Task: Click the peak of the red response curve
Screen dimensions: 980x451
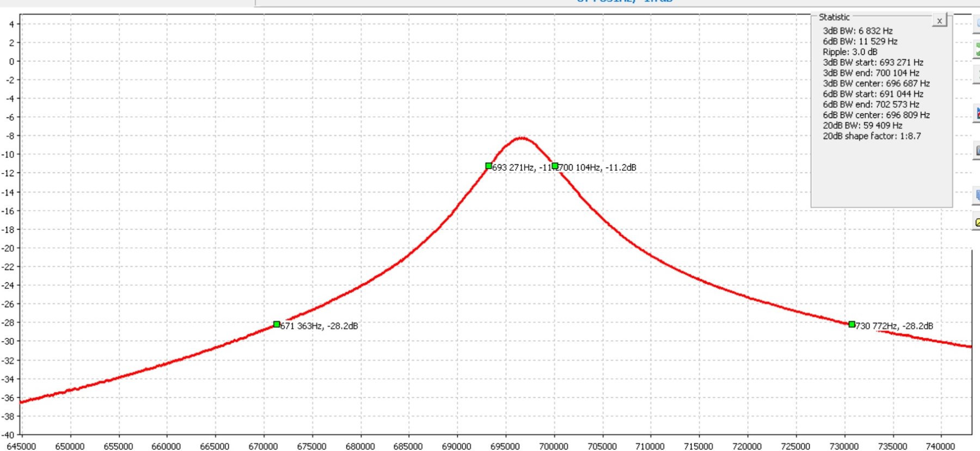Action: pos(522,138)
